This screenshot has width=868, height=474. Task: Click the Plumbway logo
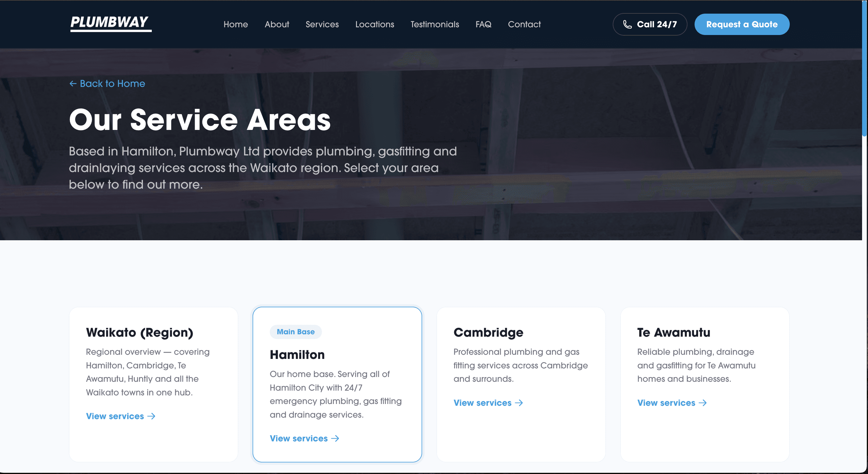pos(111,24)
